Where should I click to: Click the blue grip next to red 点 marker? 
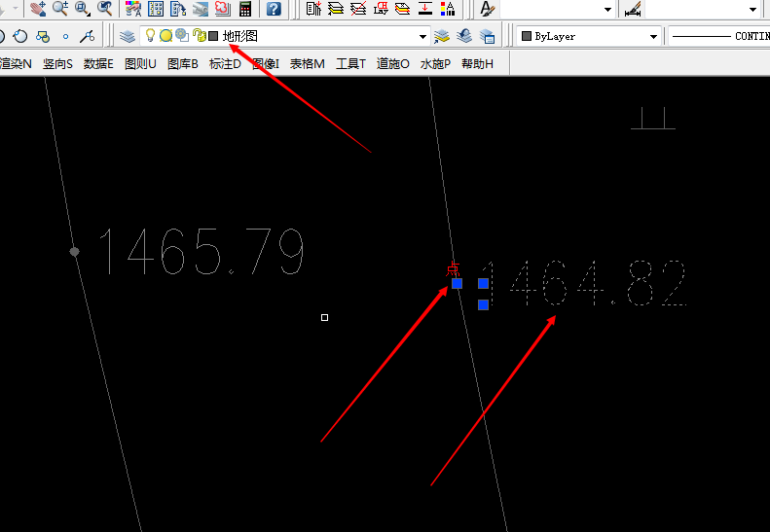(457, 284)
